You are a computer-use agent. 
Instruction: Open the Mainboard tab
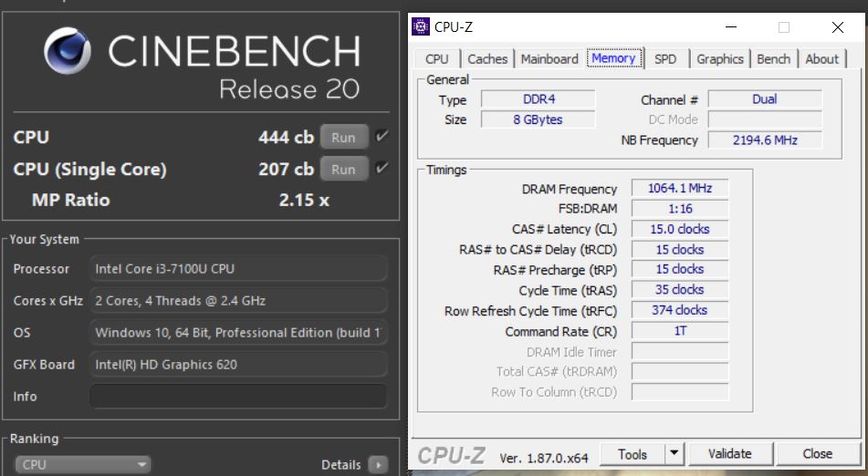pyautogui.click(x=549, y=59)
